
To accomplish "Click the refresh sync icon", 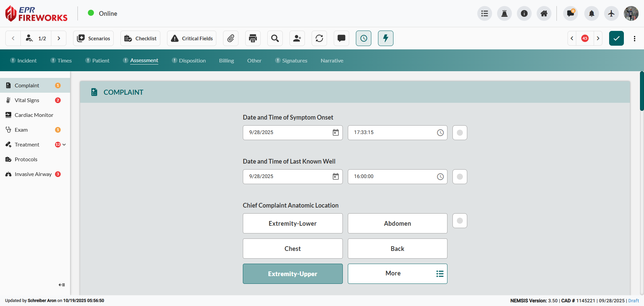I will [x=319, y=38].
